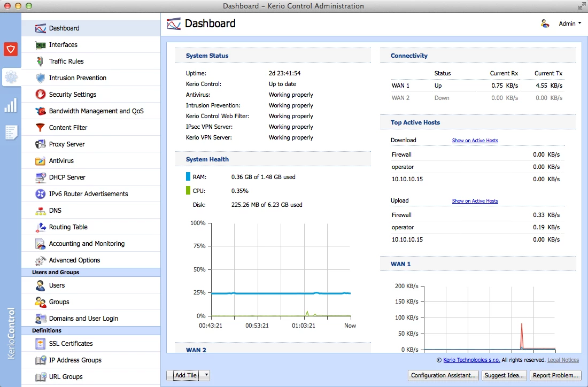
Task: Open Show on Active Hosts link for Download
Action: [475, 140]
